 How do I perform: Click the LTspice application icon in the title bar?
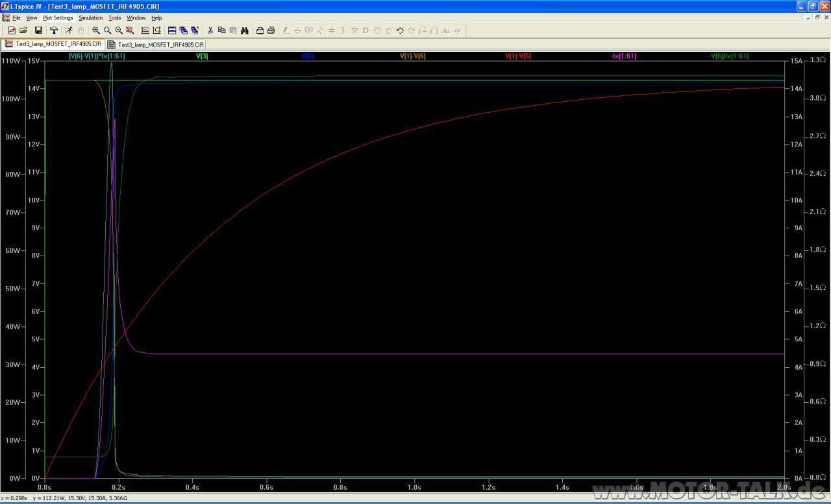(x=5, y=6)
